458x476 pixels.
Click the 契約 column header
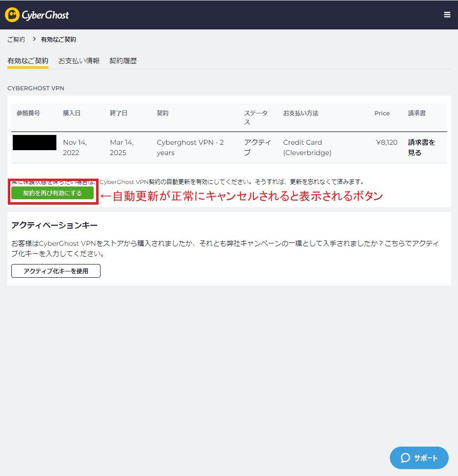[x=163, y=113]
